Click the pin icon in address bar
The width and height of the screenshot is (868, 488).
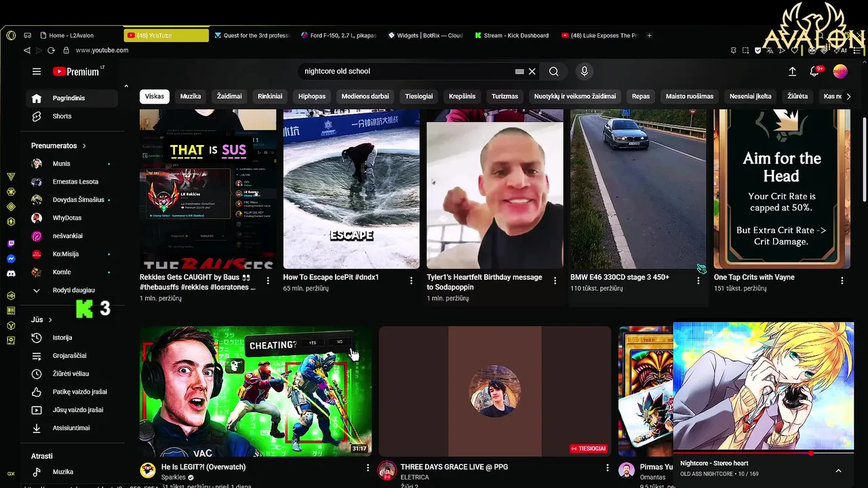734,50
